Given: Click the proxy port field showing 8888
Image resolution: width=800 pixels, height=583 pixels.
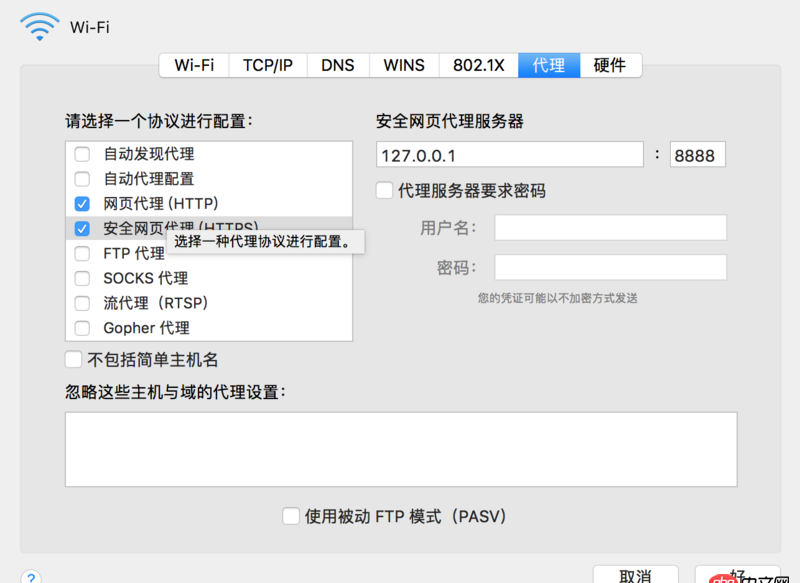Looking at the screenshot, I should point(697,154).
